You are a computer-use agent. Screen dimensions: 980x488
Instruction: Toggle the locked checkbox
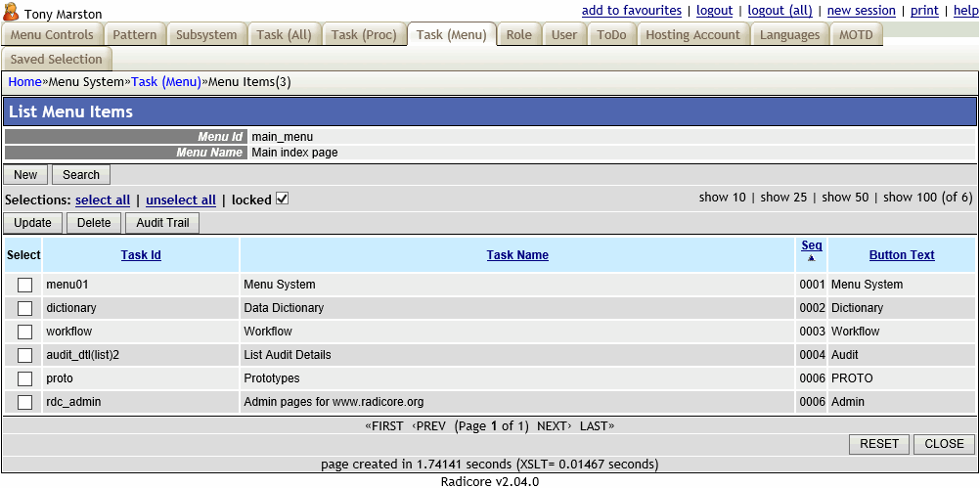pyautogui.click(x=282, y=200)
